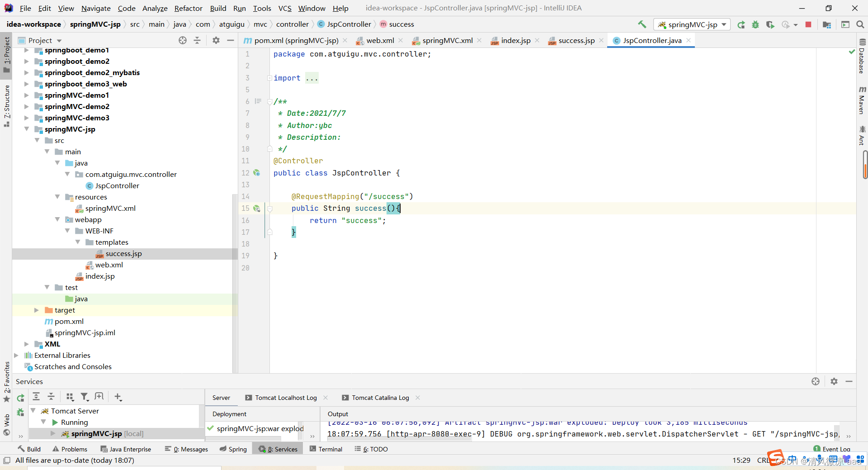
Task: Click the Structure side tool button
Action: pyautogui.click(x=6, y=106)
